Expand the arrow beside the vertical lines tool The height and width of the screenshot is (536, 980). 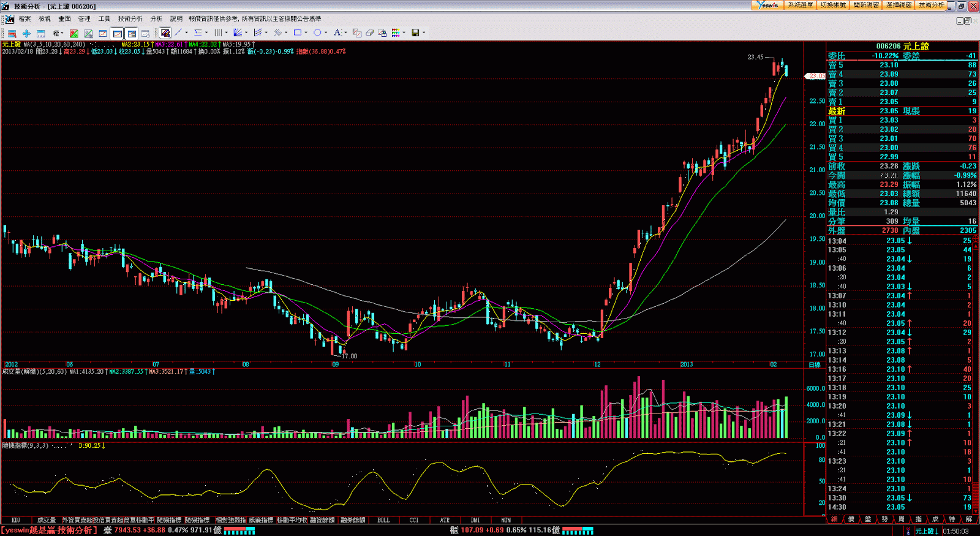point(226,32)
